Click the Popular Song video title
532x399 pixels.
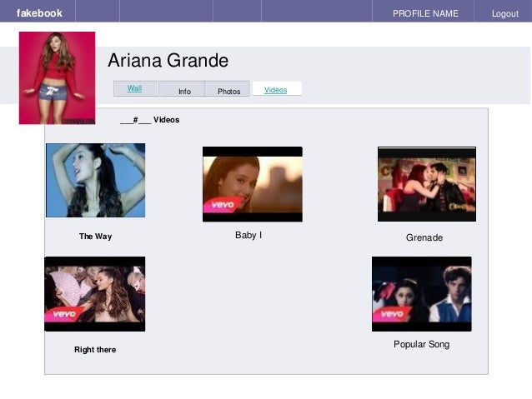pos(421,344)
